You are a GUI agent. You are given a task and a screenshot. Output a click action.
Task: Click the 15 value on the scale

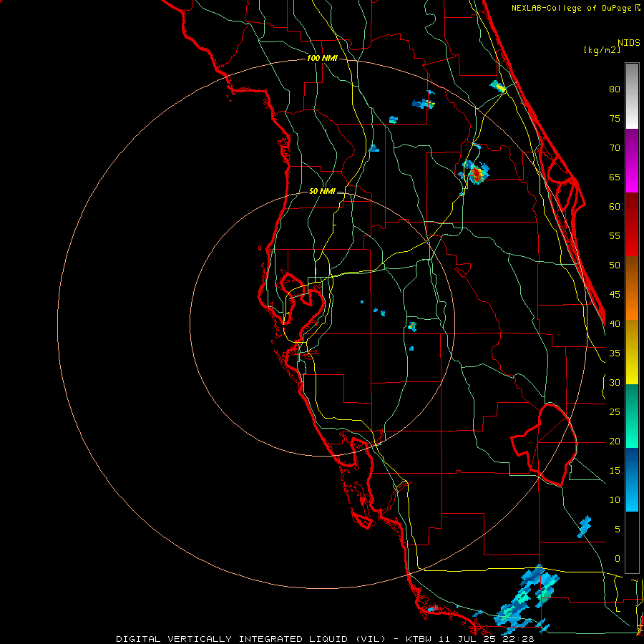(x=615, y=471)
